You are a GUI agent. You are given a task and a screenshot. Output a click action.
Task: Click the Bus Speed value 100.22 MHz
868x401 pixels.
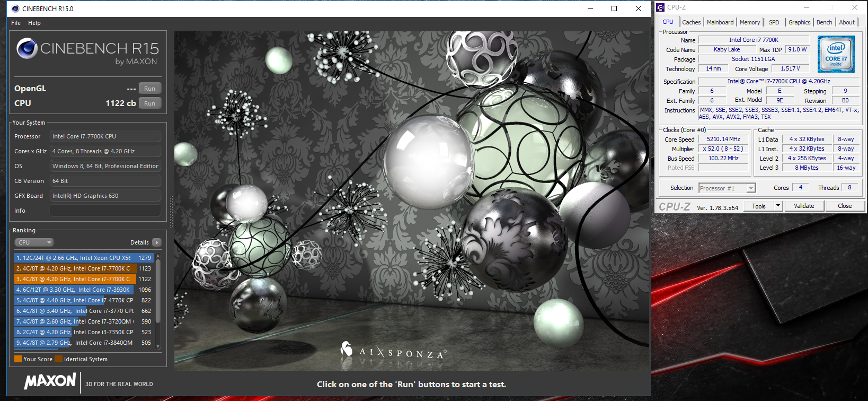pyautogui.click(x=723, y=159)
